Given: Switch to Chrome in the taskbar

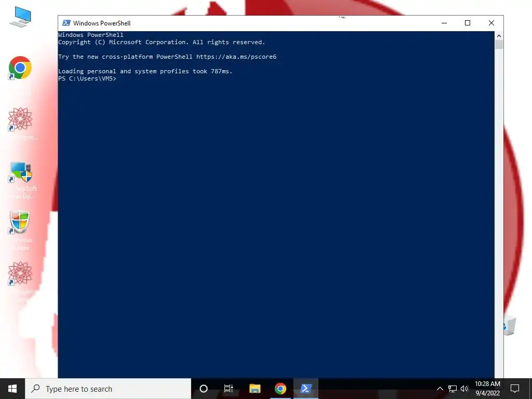Looking at the screenshot, I should 280,389.
